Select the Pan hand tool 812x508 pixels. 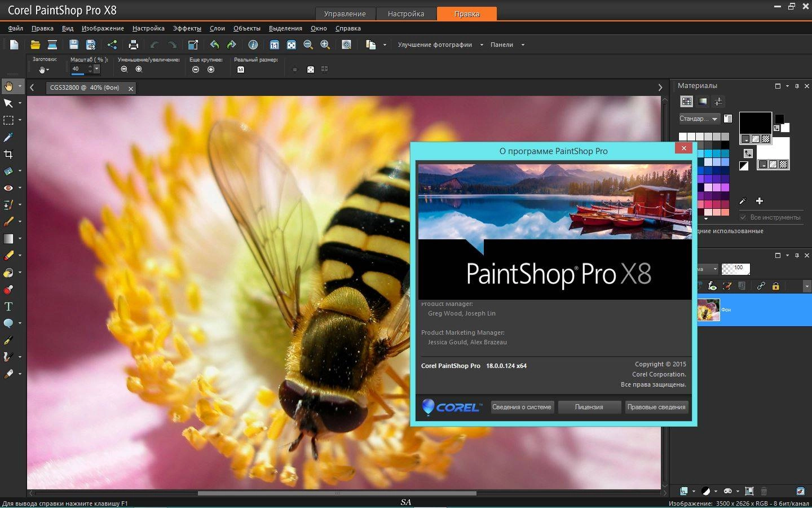coord(8,86)
